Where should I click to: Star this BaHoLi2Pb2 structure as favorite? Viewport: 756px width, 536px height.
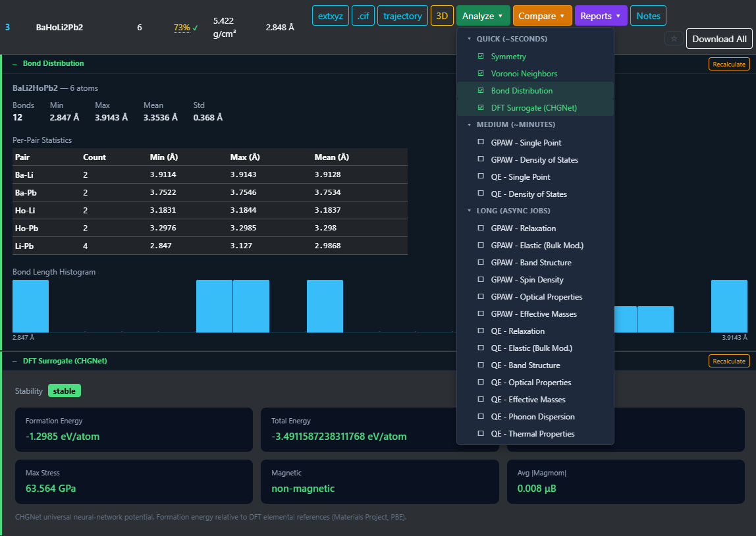(674, 39)
